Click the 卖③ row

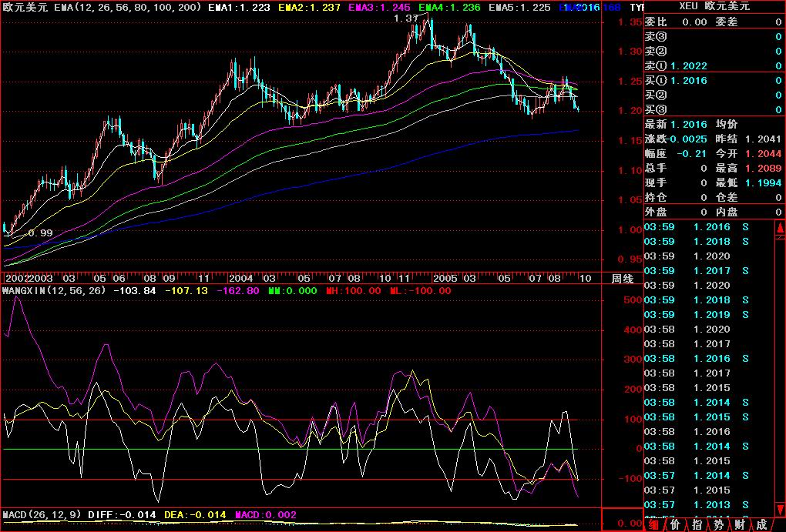coord(714,36)
